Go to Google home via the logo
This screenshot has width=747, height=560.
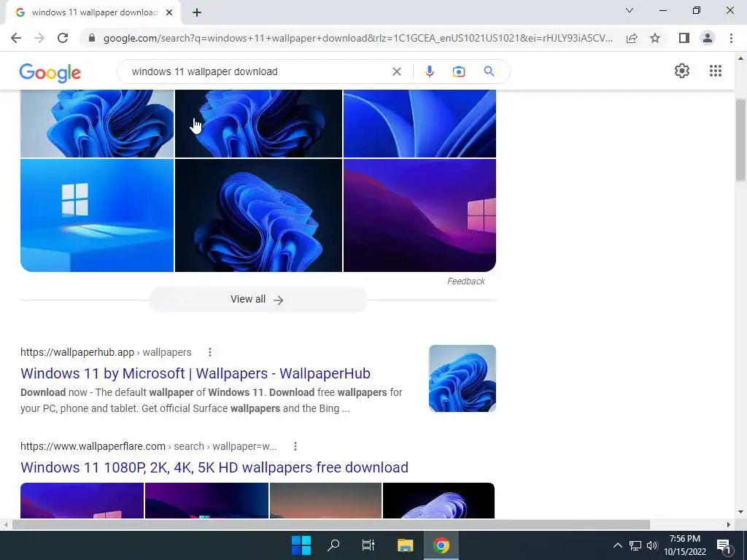(50, 72)
